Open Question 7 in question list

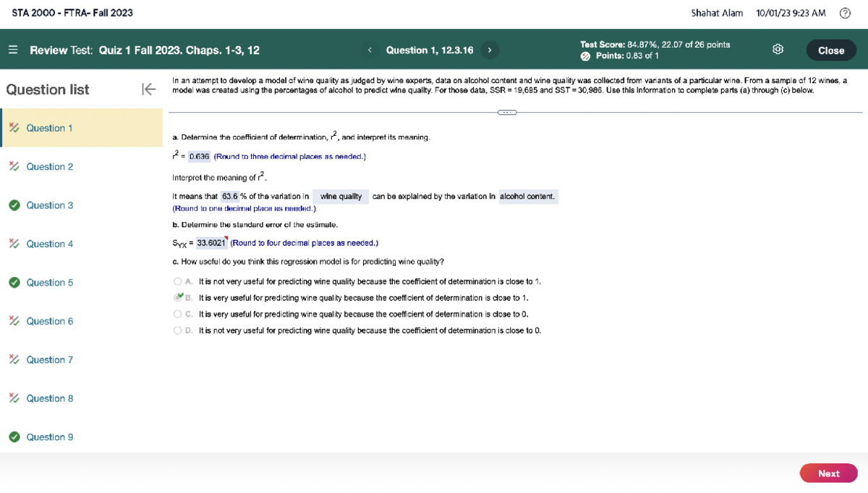[x=49, y=360]
